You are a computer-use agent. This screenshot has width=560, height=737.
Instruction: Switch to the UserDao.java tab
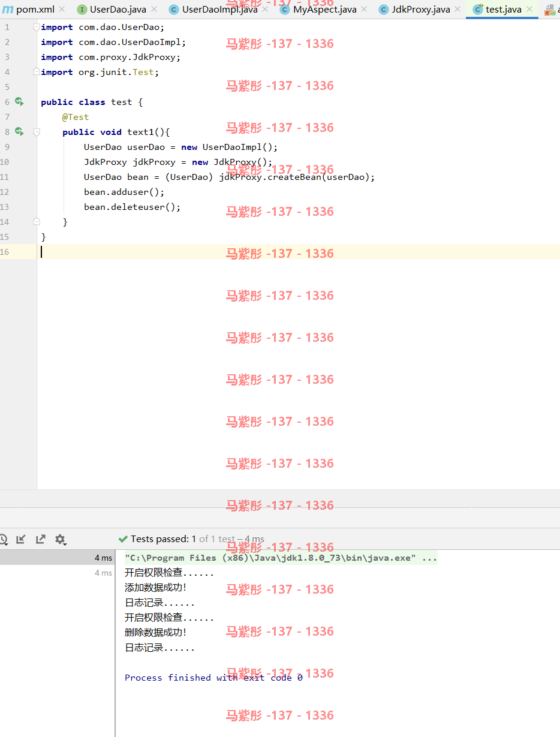click(x=118, y=10)
